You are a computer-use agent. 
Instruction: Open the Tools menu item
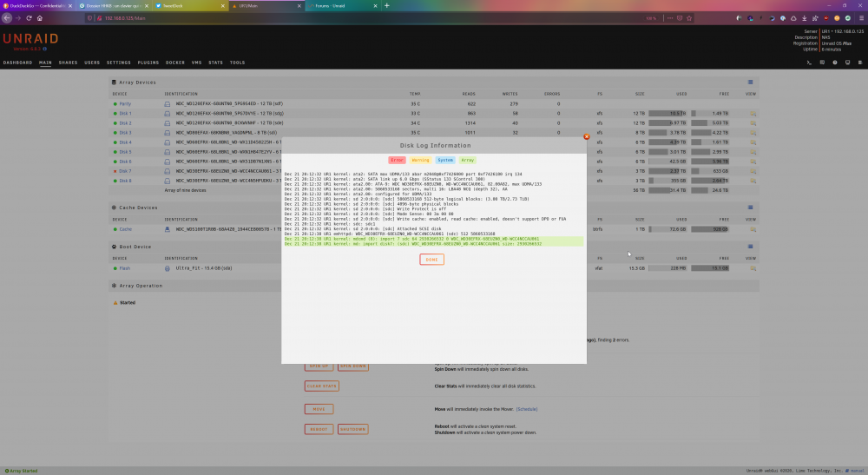pos(237,63)
